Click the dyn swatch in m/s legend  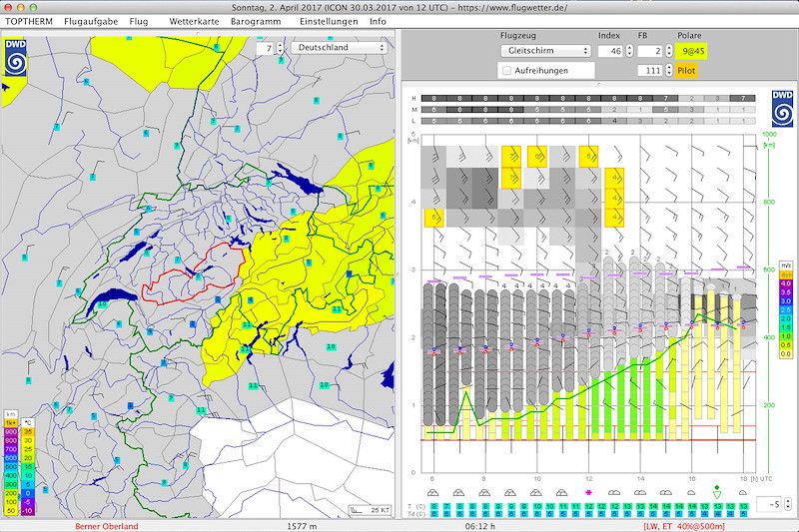coord(786,274)
